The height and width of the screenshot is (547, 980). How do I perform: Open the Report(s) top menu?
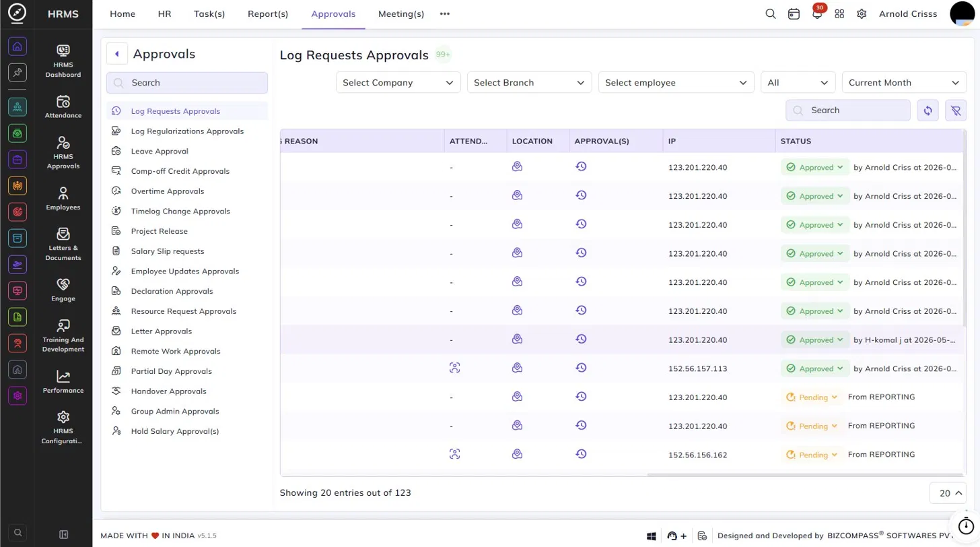pyautogui.click(x=268, y=14)
